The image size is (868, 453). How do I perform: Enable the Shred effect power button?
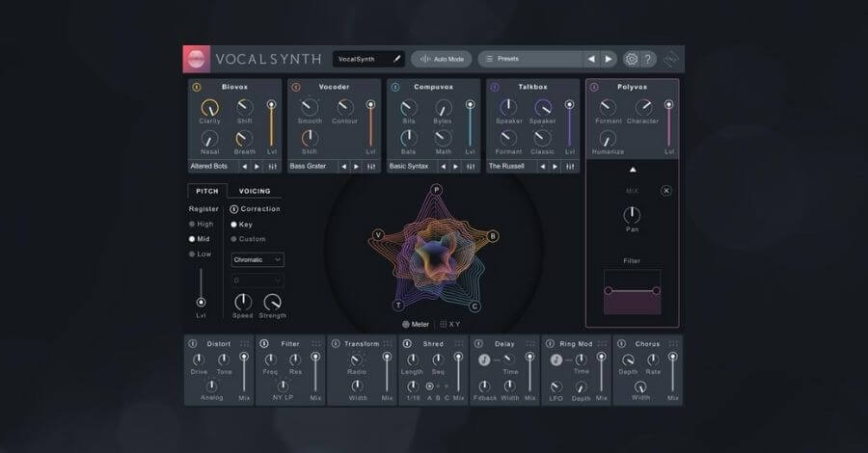tap(407, 343)
